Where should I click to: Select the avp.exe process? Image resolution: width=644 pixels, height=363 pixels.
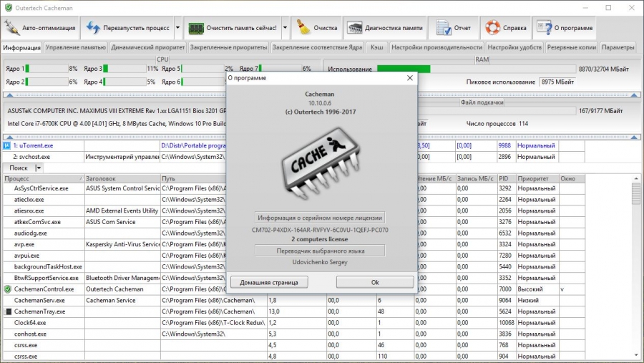tap(24, 244)
